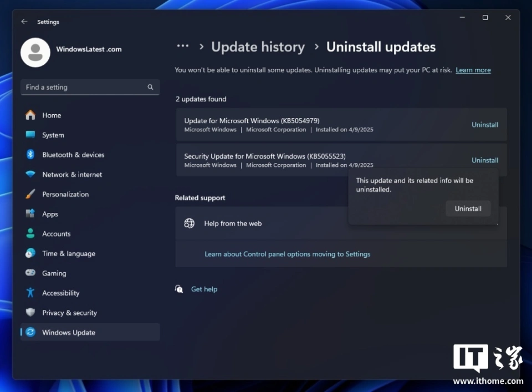Click the Privacy & security shield icon
The height and width of the screenshot is (392, 532).
(30, 313)
